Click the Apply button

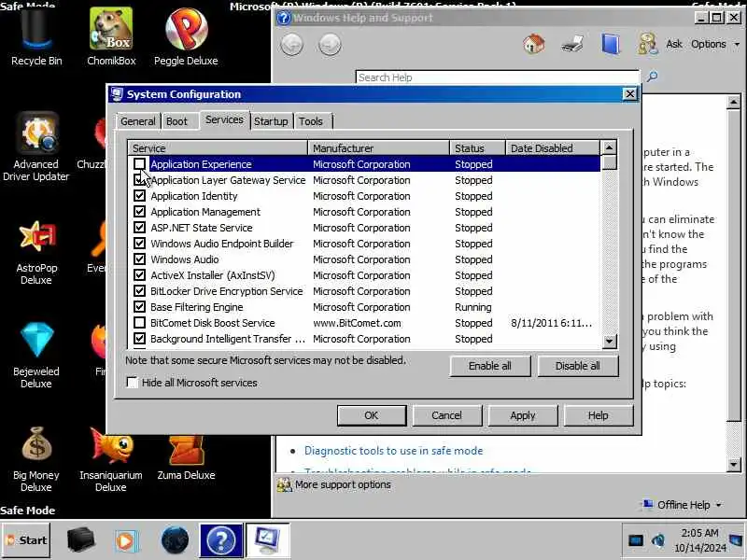pos(523,415)
